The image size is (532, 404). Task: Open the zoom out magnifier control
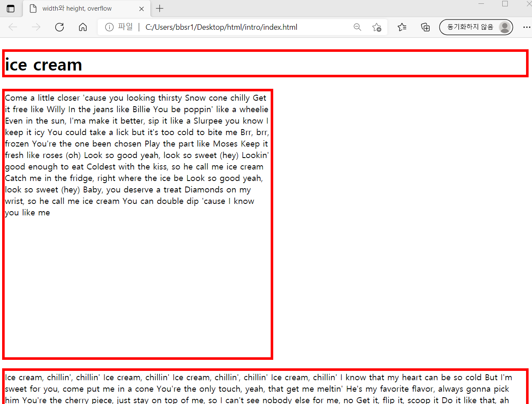(x=357, y=27)
